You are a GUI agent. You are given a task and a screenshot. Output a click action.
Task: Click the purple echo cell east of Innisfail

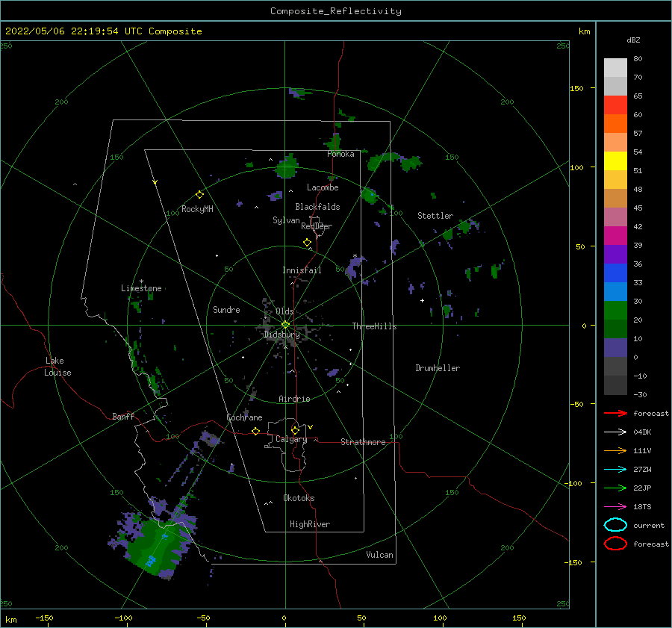coord(355,267)
